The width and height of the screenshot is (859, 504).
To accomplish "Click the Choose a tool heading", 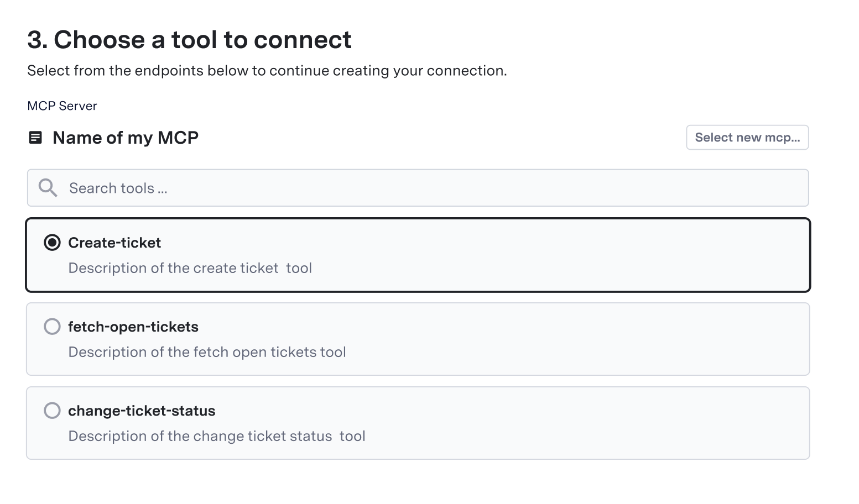I will point(190,39).
